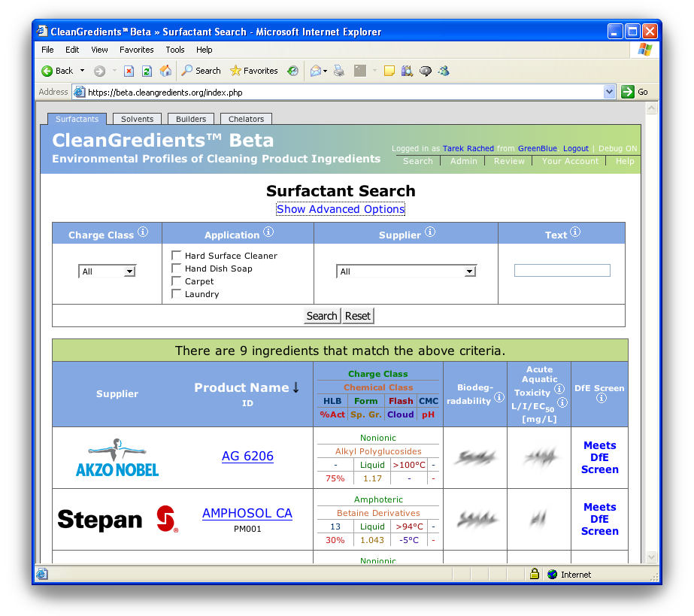Enable the Carpet application checkbox
Image resolution: width=694 pixels, height=616 pixels.
click(176, 281)
